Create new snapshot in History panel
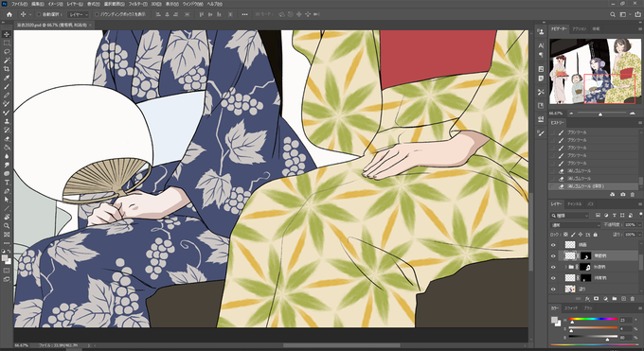This screenshot has width=644, height=351. [x=622, y=195]
